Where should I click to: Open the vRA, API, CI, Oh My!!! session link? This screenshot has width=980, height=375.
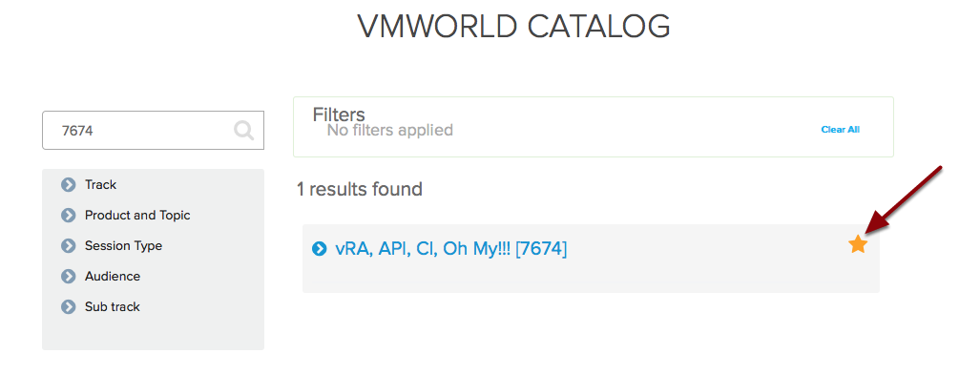[451, 249]
